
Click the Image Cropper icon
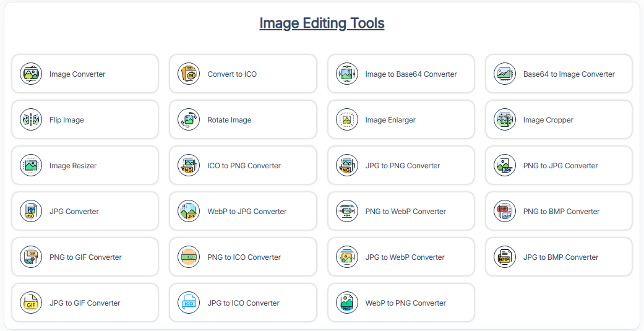pyautogui.click(x=505, y=119)
